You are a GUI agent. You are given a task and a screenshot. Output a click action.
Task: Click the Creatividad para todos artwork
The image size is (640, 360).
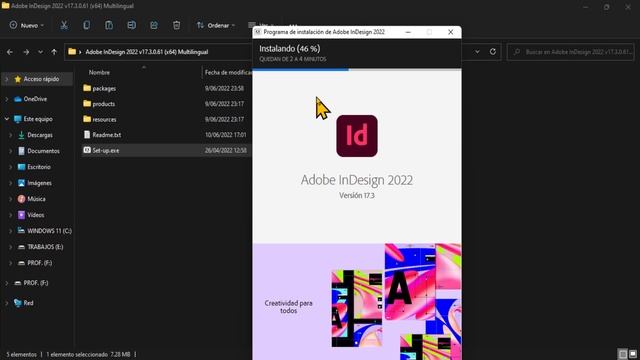[397, 302]
